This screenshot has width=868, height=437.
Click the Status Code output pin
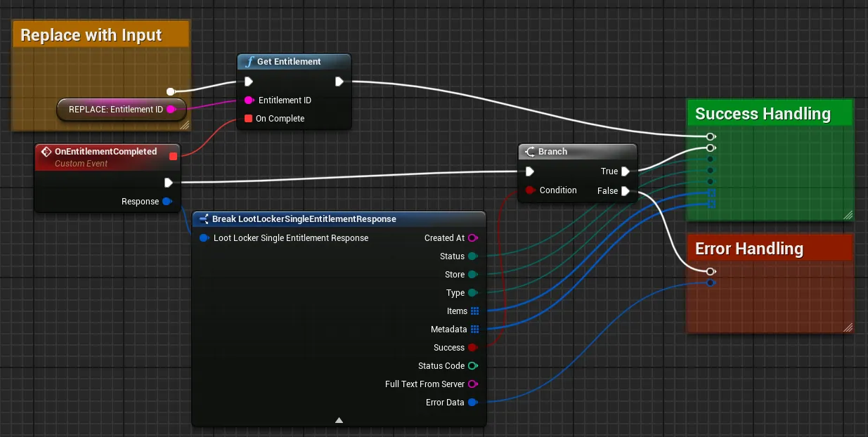coord(473,366)
